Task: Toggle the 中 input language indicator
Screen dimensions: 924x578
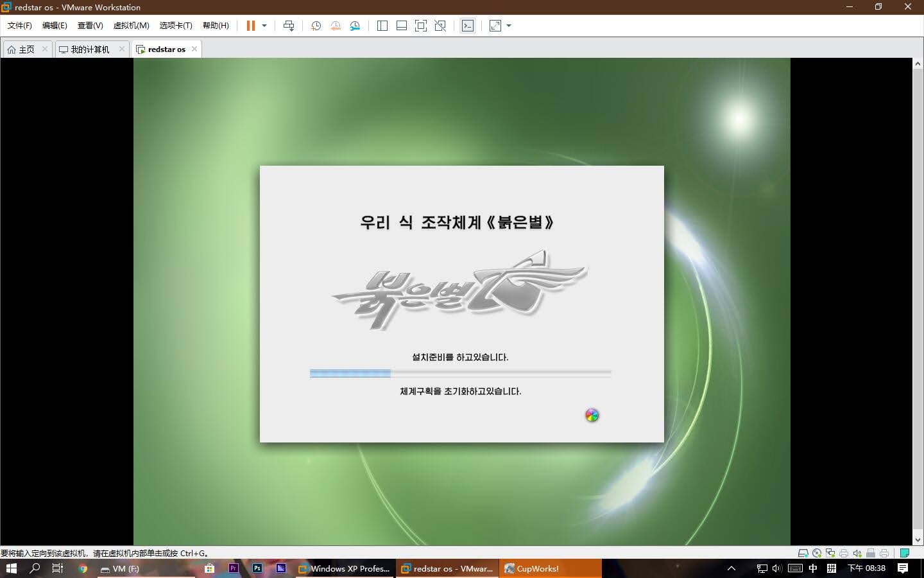Action: point(813,568)
